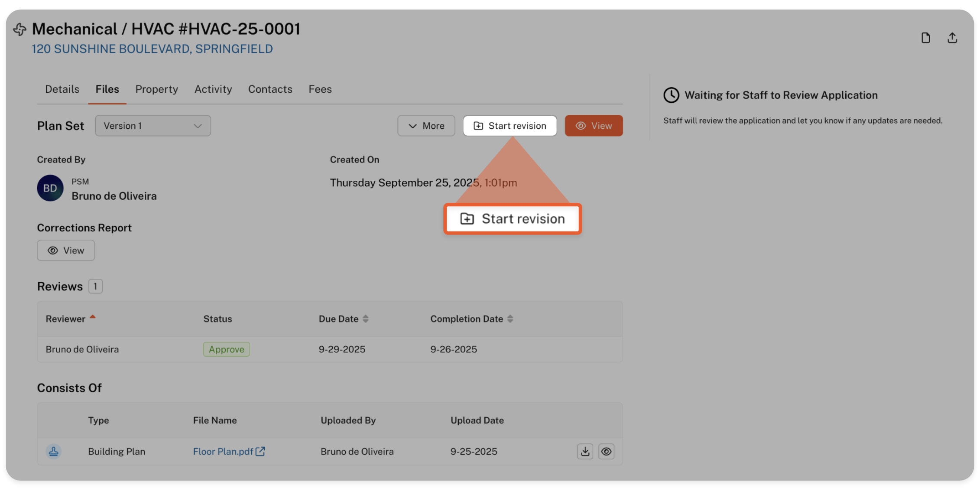This screenshot has height=488, width=980.
Task: Expand the More options menu
Action: (426, 126)
